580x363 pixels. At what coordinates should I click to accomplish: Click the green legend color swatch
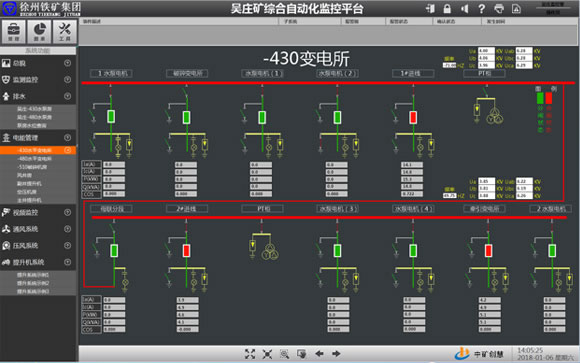coord(540,98)
